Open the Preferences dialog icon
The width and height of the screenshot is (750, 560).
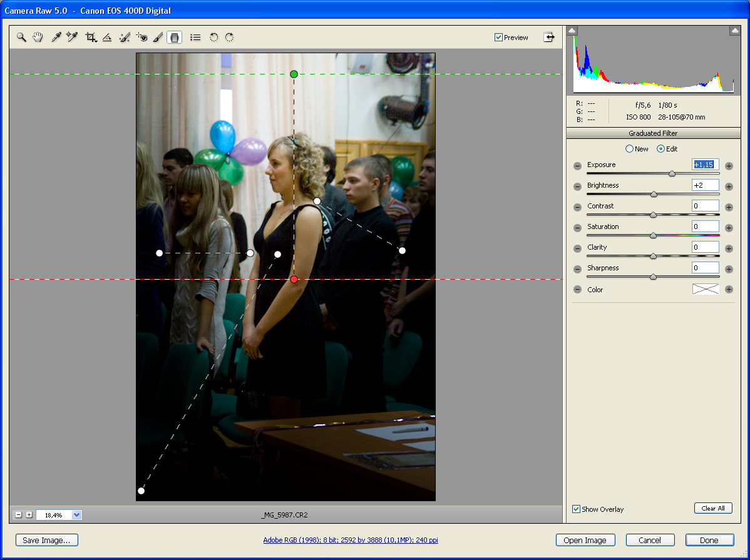click(195, 38)
